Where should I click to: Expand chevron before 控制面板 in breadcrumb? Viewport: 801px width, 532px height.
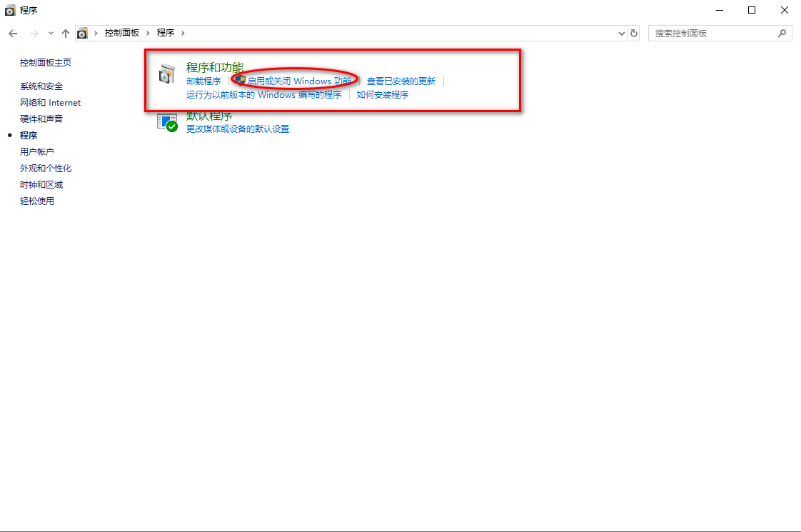tap(96, 34)
